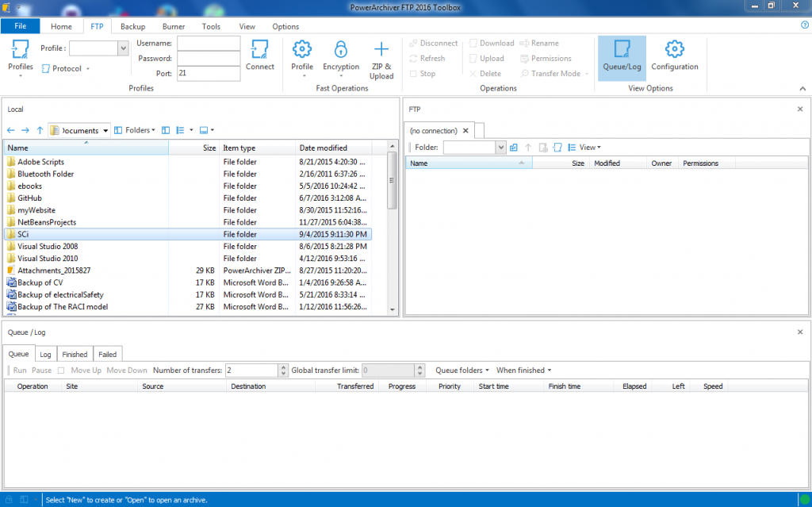Click the FTP pane up-folder arrow
Screen dimensions: 812x507
[x=528, y=148]
